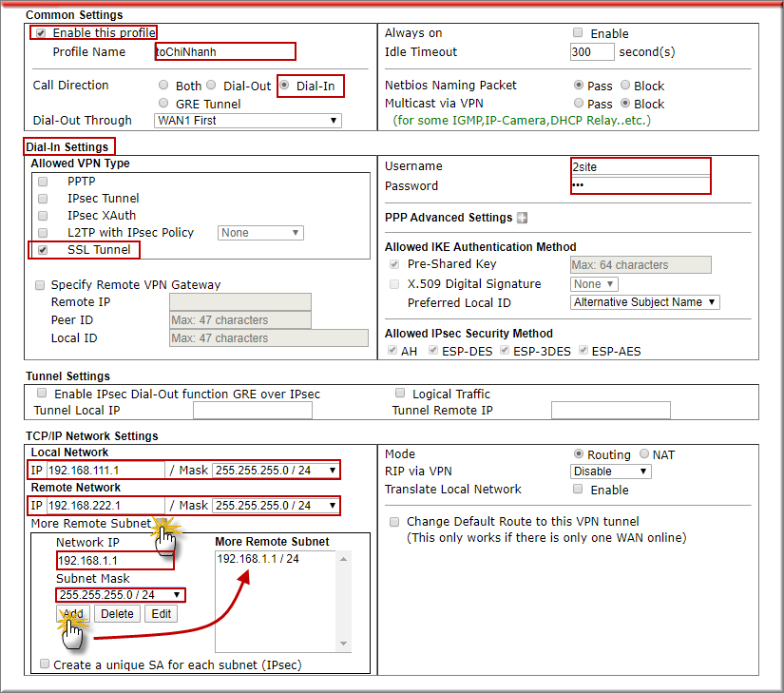The width and height of the screenshot is (784, 693).
Task: Click the Idle Timeout field
Action: [592, 51]
